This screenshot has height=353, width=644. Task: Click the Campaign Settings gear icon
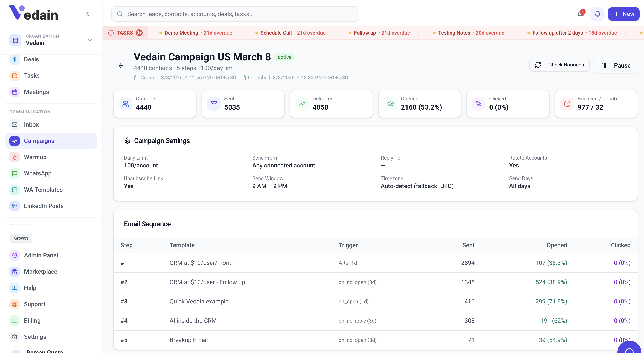click(127, 141)
